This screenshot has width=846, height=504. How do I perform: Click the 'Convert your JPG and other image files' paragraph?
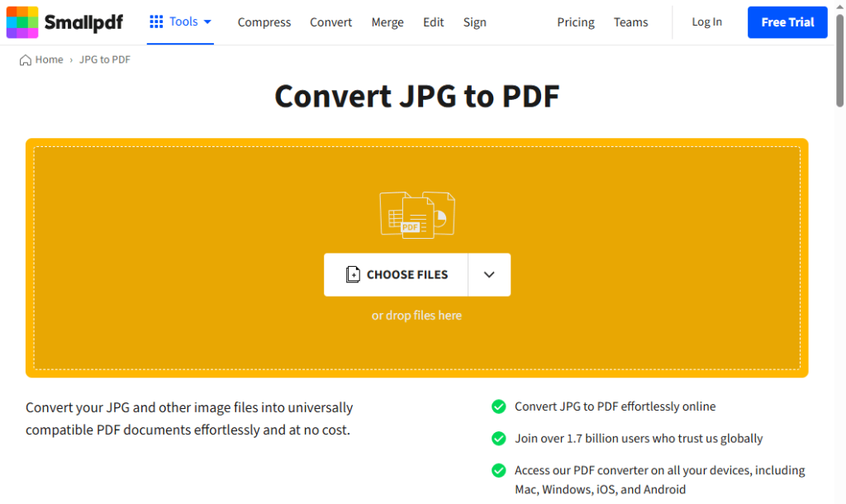[189, 419]
